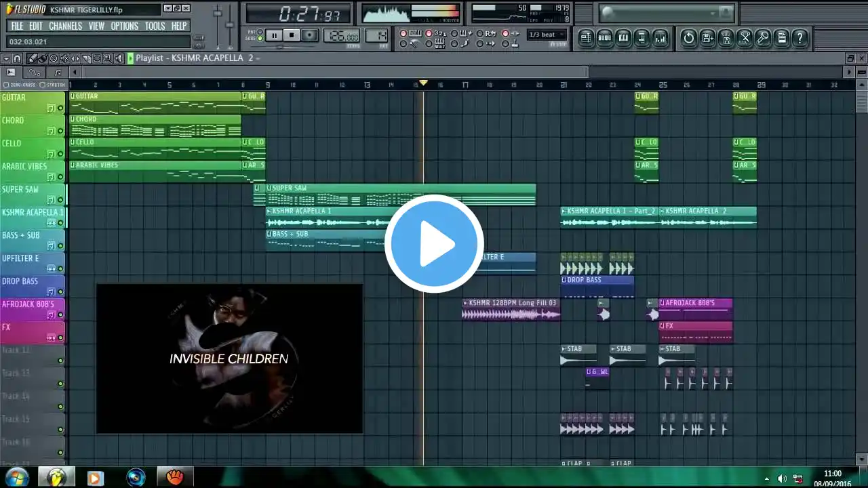Mute the CHORD track
Image resolution: width=868 pixels, height=488 pixels.
(60, 131)
